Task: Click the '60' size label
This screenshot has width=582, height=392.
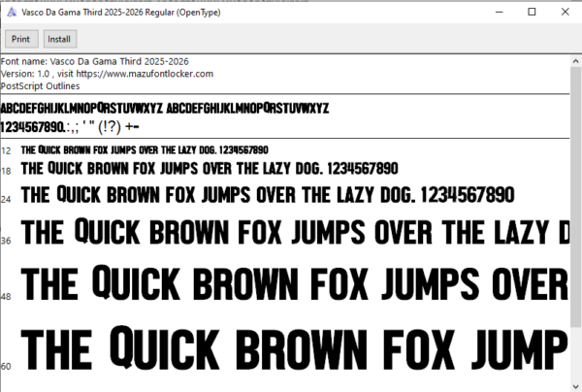Action: [x=6, y=367]
